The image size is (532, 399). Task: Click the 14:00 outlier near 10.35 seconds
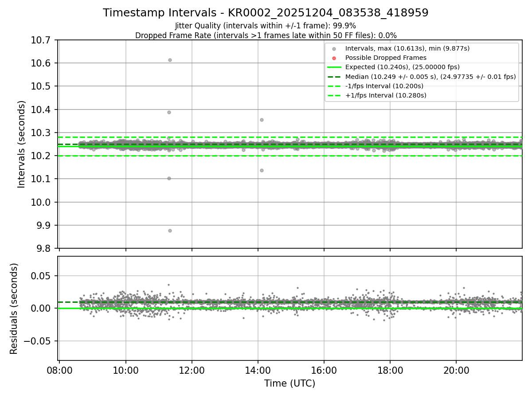pyautogui.click(x=262, y=120)
